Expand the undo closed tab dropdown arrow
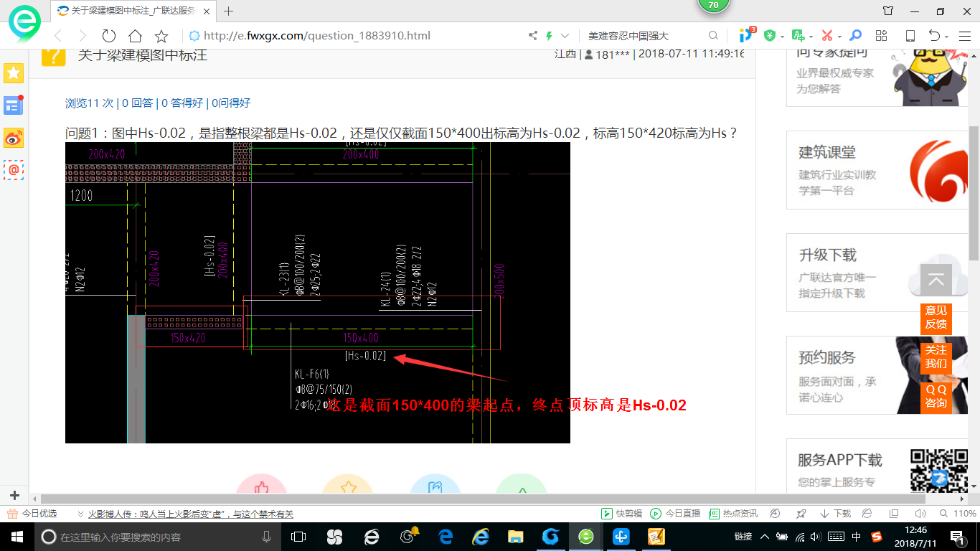Image resolution: width=980 pixels, height=551 pixels. pos(947,37)
